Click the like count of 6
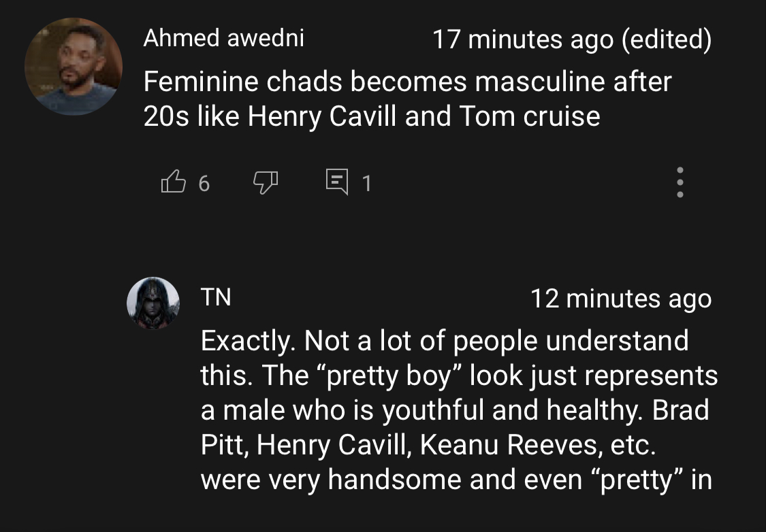This screenshot has height=532, width=766. [x=204, y=184]
